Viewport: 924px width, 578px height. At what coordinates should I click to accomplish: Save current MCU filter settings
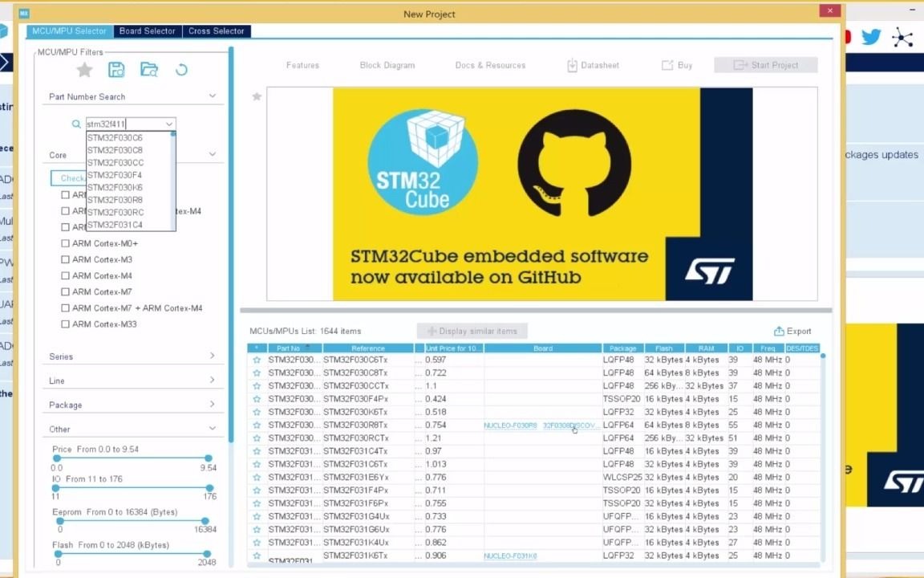click(116, 70)
